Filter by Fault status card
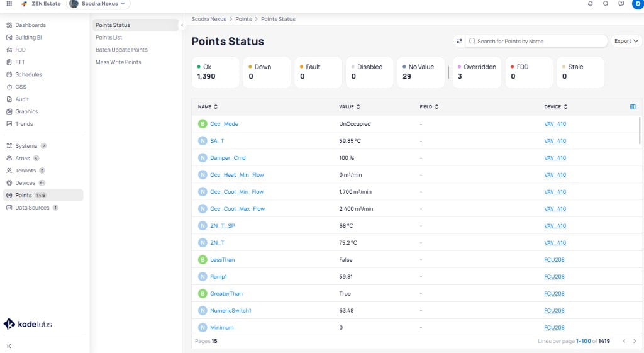Viewport: 644px width, 353px height. pos(318,72)
